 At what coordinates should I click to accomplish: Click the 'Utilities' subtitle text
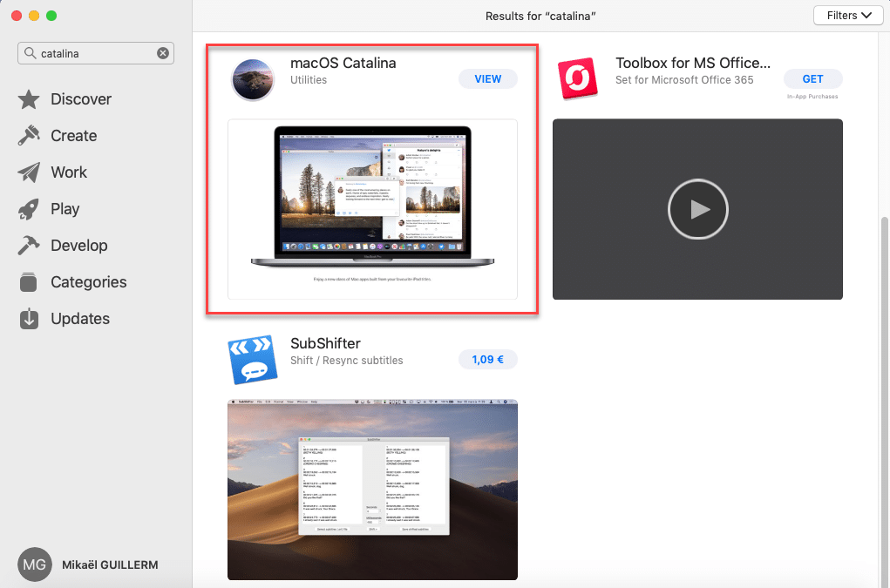click(309, 80)
